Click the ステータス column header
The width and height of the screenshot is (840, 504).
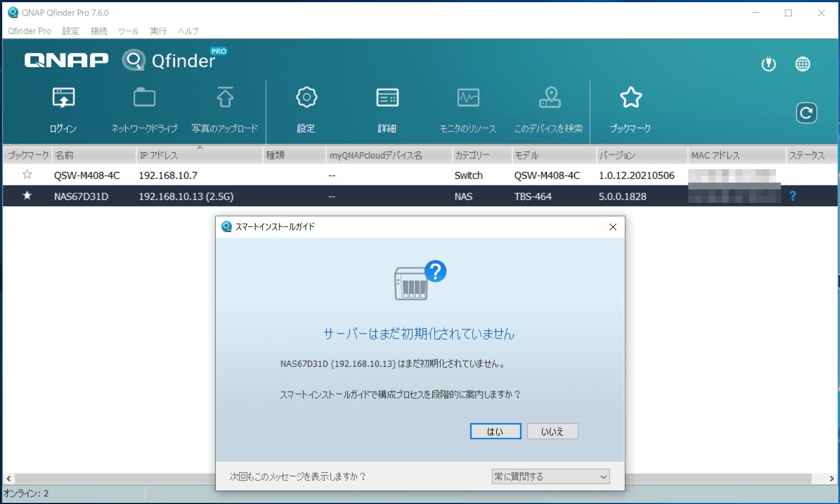click(x=811, y=155)
